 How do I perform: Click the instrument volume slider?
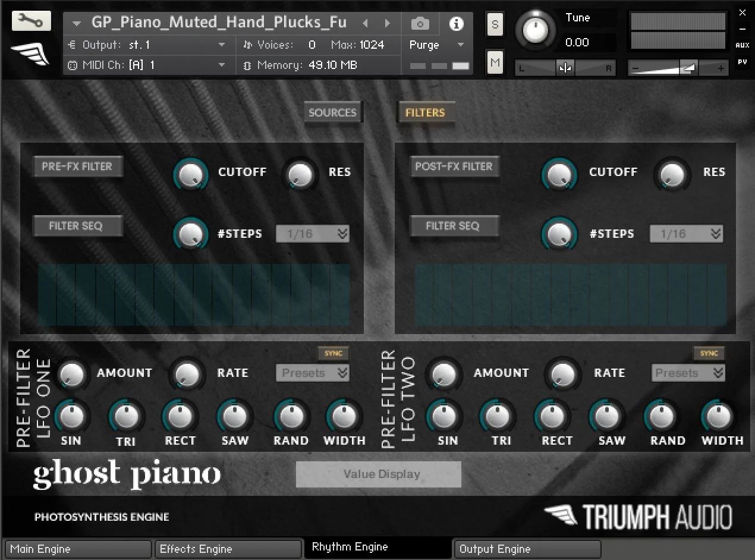click(678, 68)
